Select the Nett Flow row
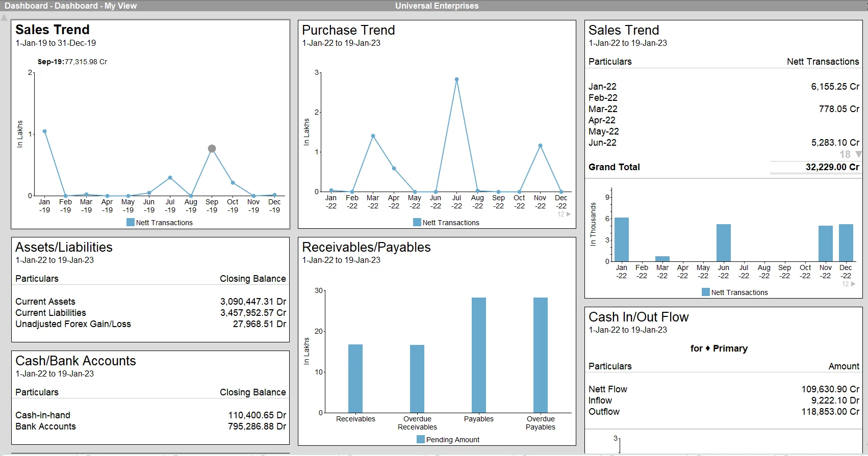The image size is (868, 456). click(724, 389)
